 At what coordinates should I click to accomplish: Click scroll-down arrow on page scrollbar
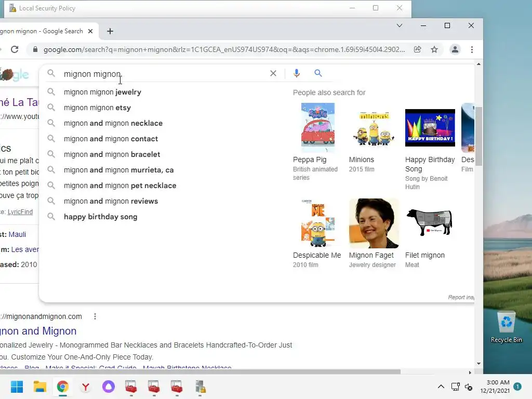[478, 363]
